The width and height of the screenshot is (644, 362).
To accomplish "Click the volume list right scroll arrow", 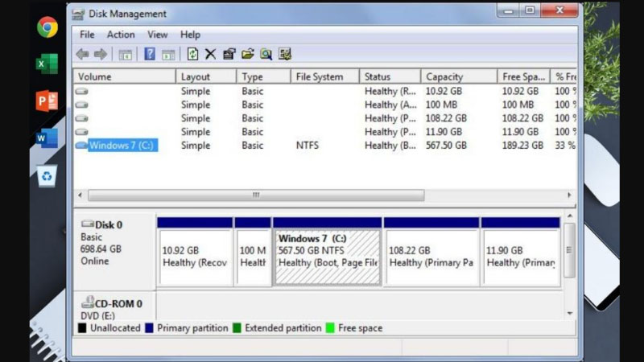I will (569, 195).
